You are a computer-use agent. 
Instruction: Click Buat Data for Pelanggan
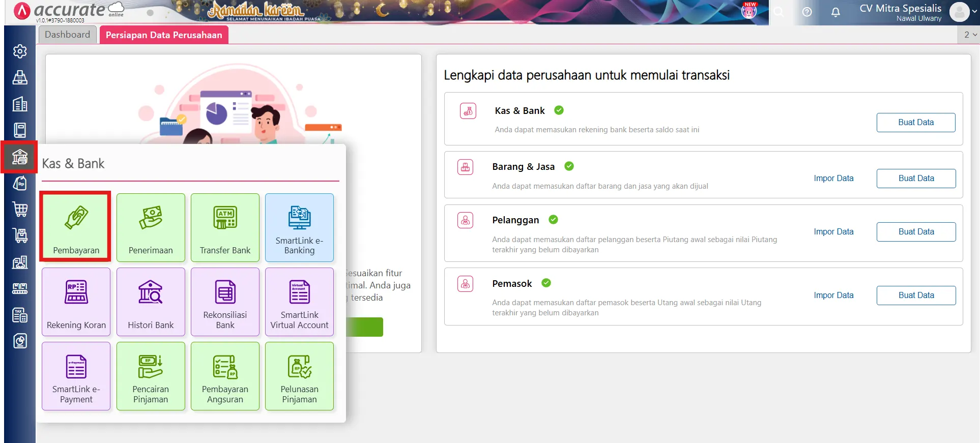(916, 232)
